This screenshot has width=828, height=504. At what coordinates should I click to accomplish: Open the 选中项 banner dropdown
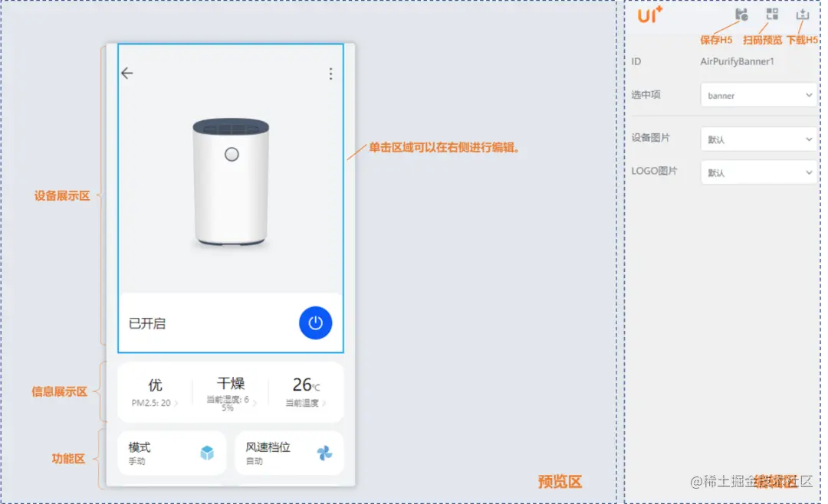pyautogui.click(x=757, y=94)
